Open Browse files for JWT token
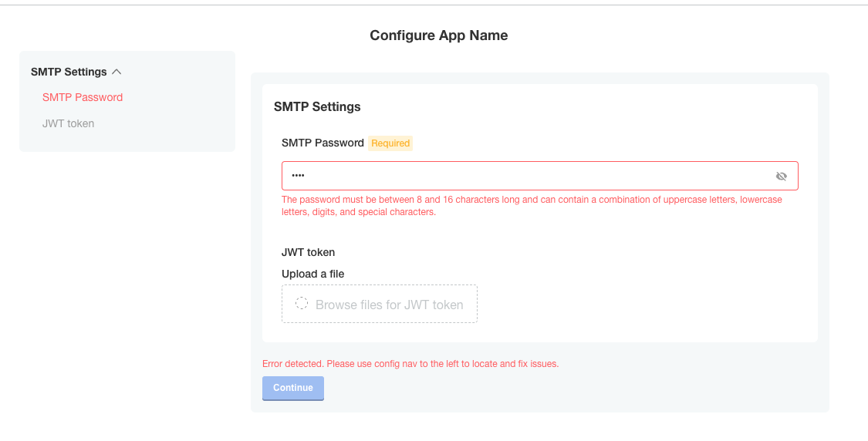868x441 pixels. click(x=389, y=305)
